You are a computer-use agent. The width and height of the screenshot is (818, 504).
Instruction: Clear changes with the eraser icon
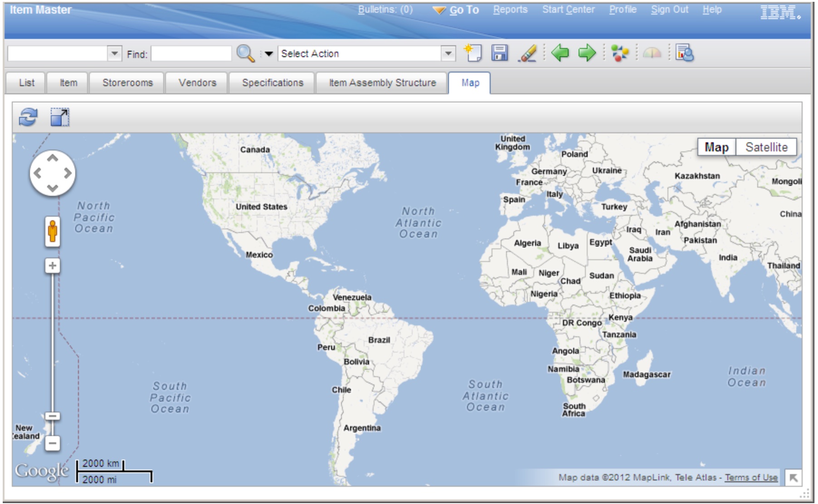[528, 53]
